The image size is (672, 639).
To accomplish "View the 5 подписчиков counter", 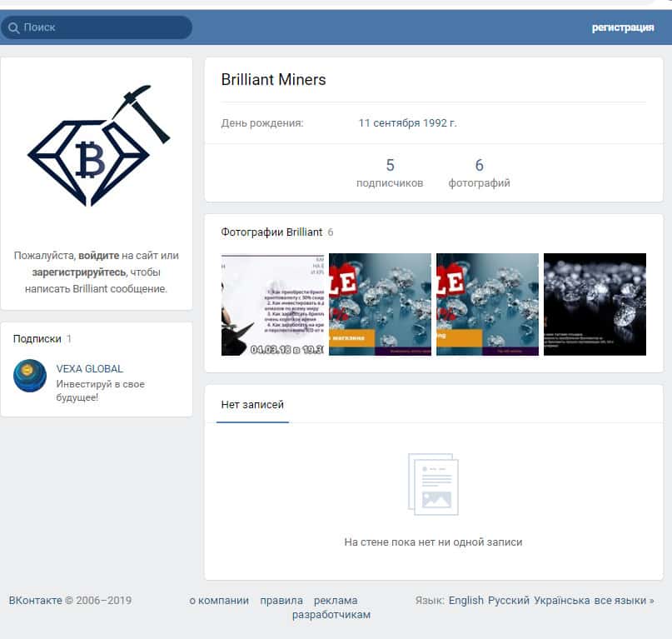I will tap(390, 172).
